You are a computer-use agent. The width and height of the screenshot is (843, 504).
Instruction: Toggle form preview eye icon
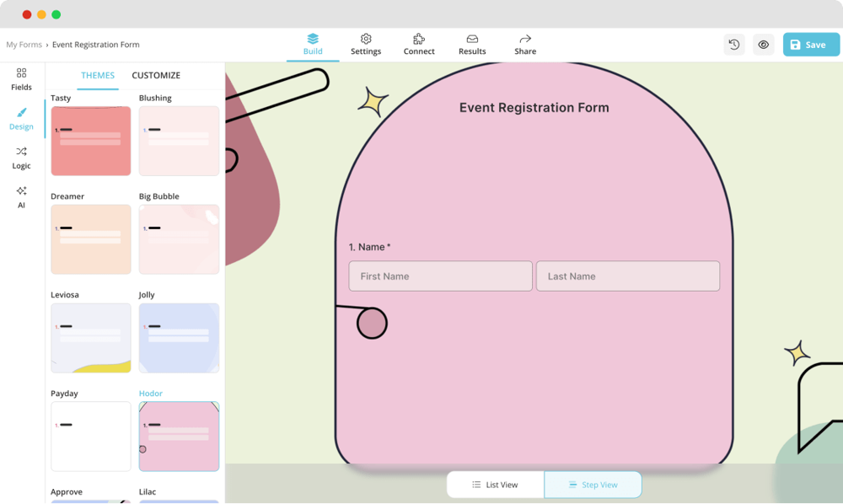pos(764,45)
